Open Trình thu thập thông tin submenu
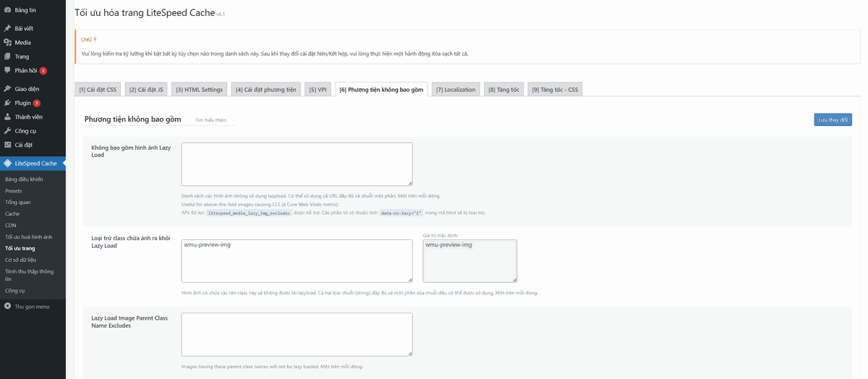 point(29,275)
